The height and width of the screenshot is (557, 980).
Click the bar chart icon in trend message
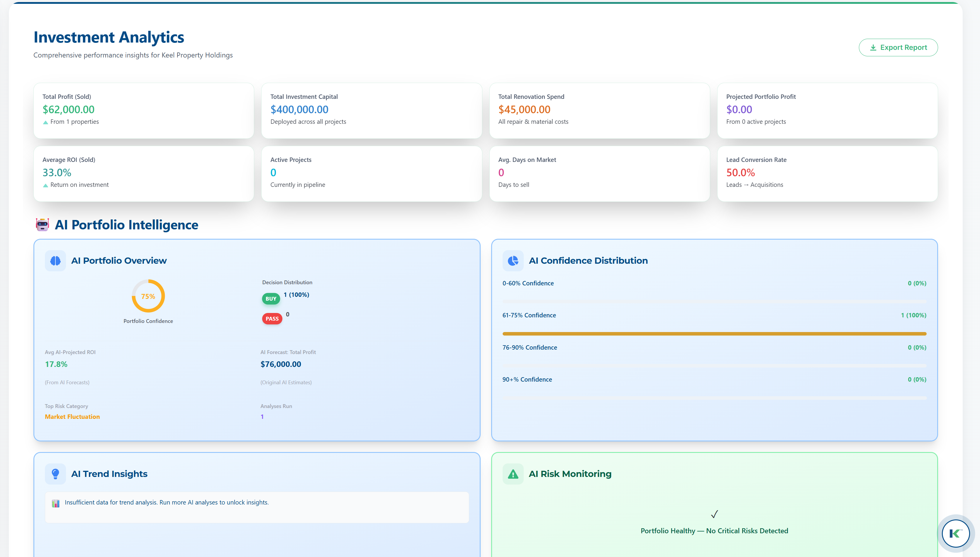pyautogui.click(x=56, y=503)
